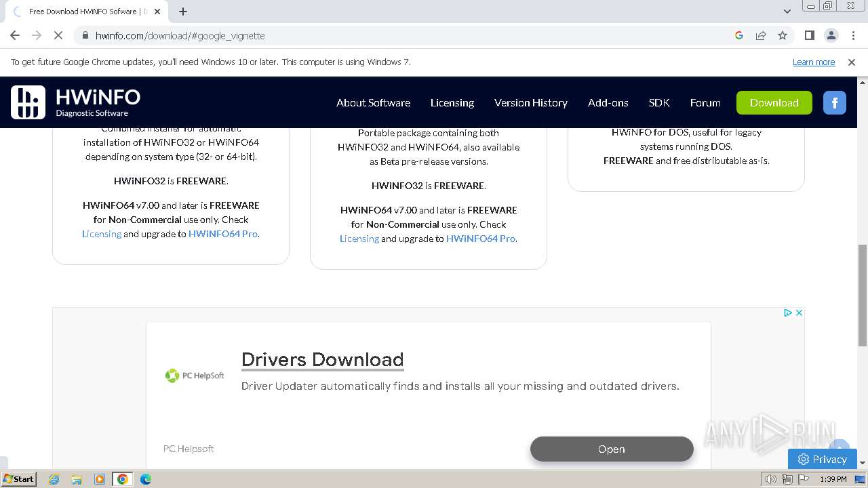Viewport: 868px width, 488px height.
Task: Open tab search dropdown arrow
Action: tap(787, 12)
